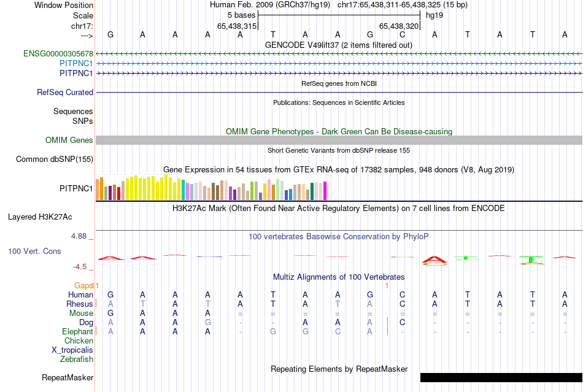
Task: Click the black RepeatMasker repeat block
Action: pos(501,377)
